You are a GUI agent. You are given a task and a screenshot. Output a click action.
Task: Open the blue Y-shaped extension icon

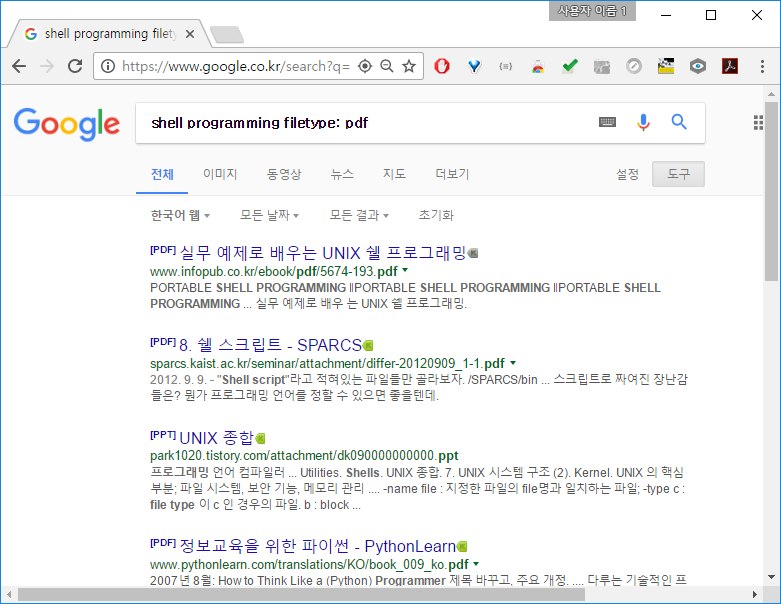(475, 66)
